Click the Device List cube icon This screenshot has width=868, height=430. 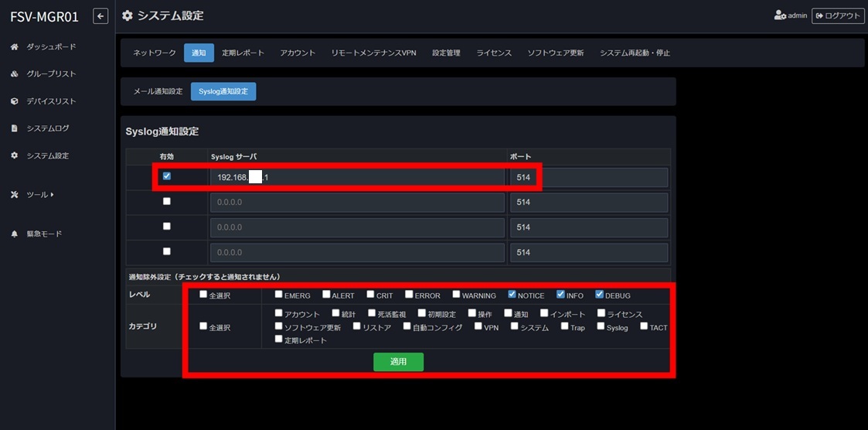coord(15,101)
